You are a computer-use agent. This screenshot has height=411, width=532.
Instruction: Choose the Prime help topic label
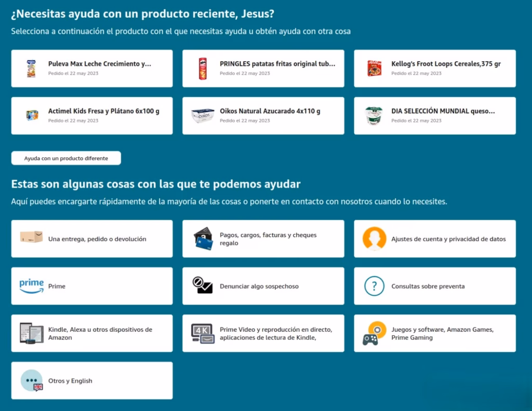pyautogui.click(x=57, y=286)
